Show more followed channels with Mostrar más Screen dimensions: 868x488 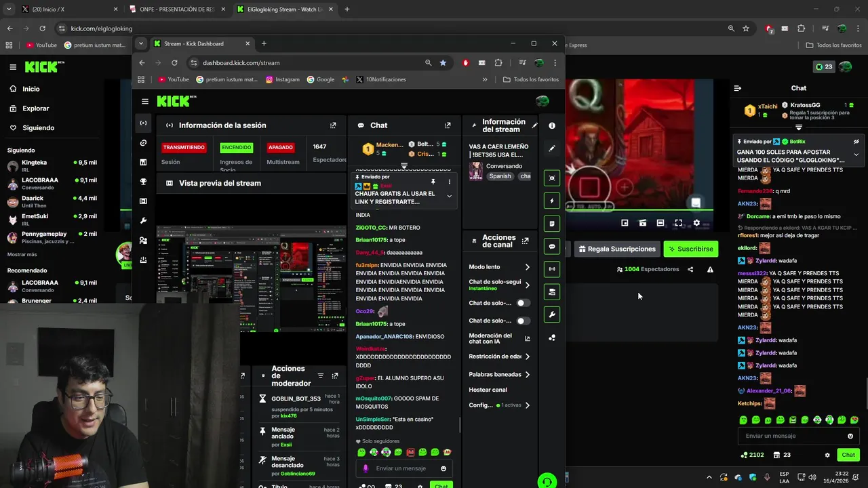point(22,254)
